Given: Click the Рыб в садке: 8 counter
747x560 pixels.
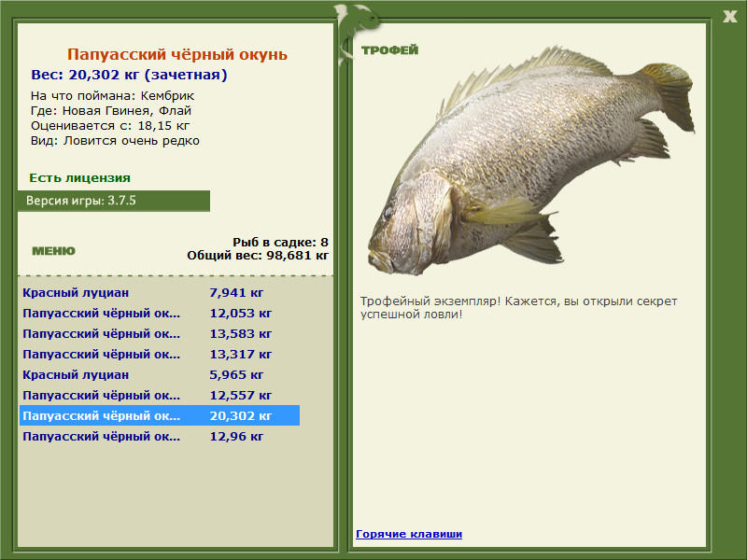Looking at the screenshot, I should [281, 242].
